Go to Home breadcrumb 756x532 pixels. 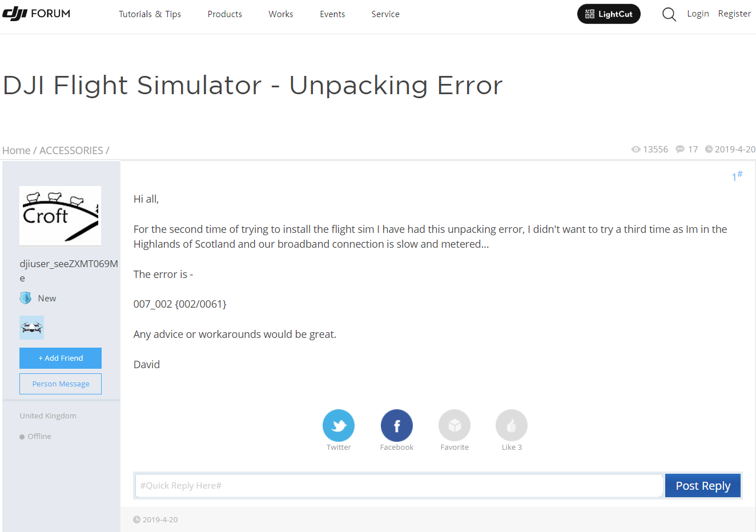[x=17, y=150]
